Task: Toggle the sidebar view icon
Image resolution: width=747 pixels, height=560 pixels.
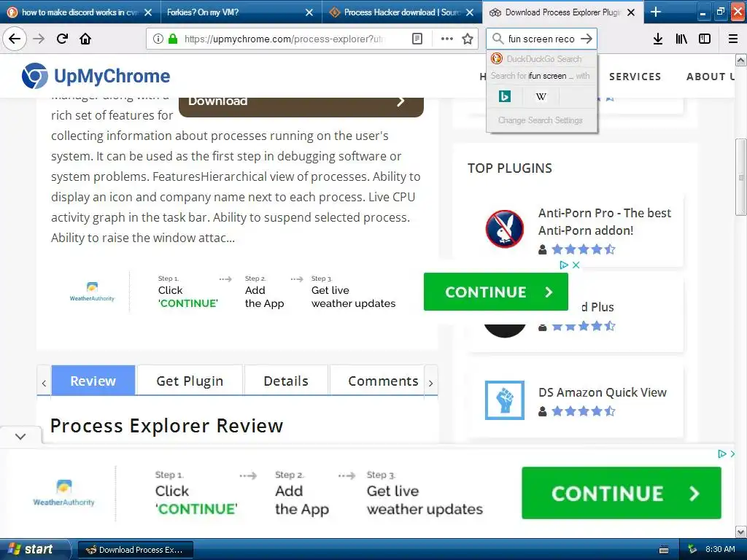Action: (x=705, y=39)
